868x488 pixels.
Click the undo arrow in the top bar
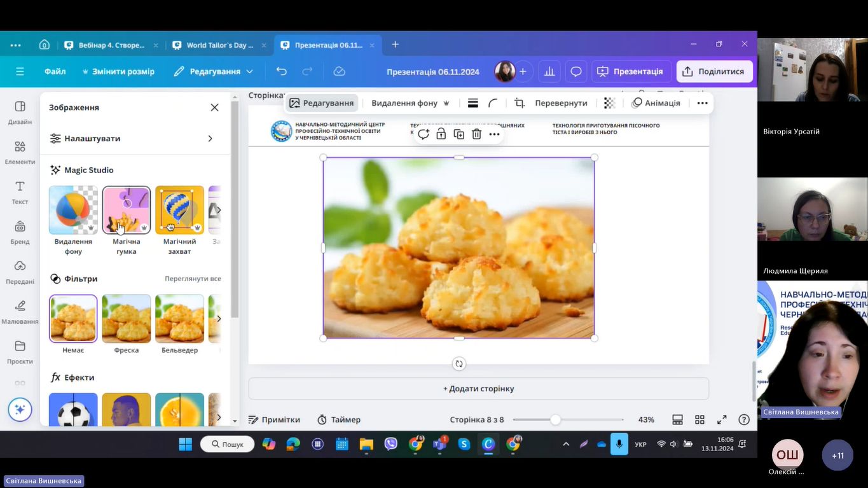[282, 71]
